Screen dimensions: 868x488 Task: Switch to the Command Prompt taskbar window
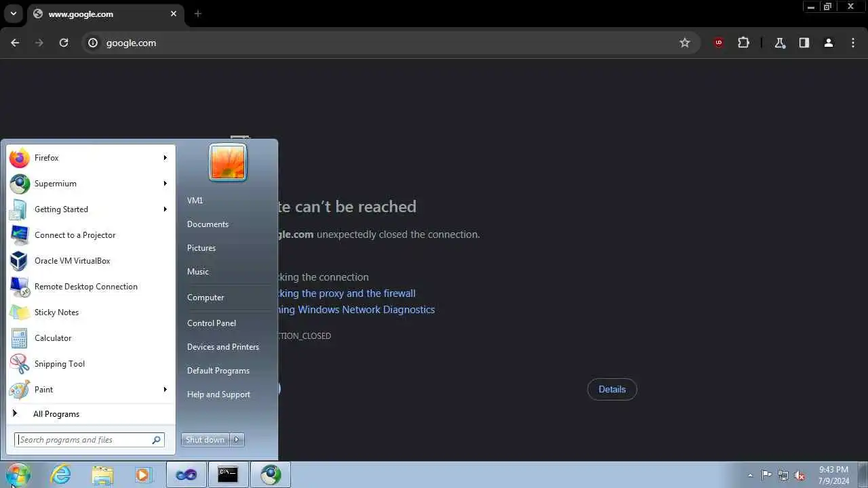[x=228, y=475]
